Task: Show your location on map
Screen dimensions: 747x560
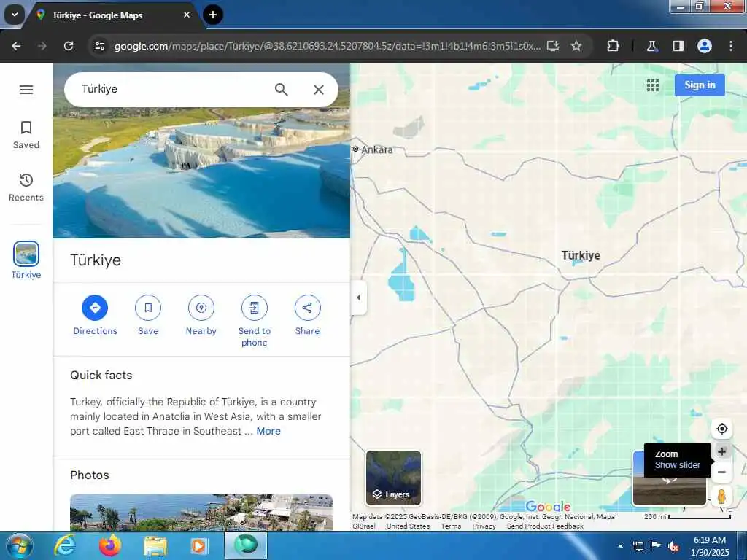Action: point(721,429)
